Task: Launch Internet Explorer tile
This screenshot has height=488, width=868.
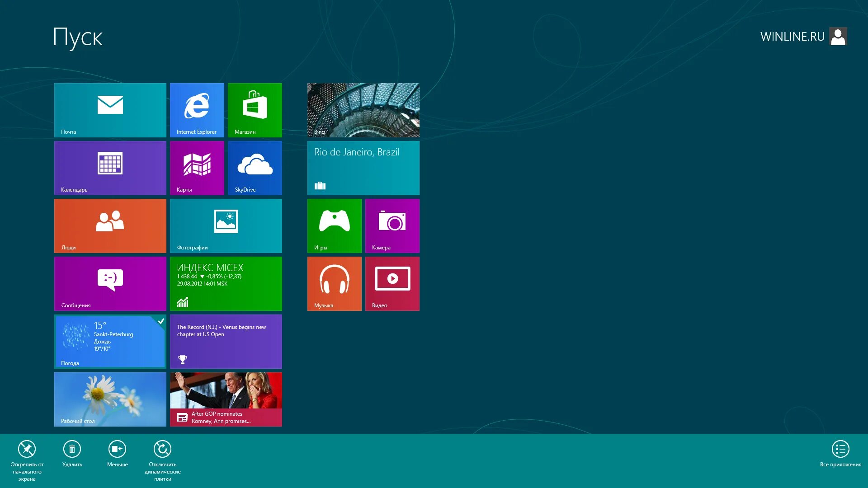Action: (x=197, y=110)
